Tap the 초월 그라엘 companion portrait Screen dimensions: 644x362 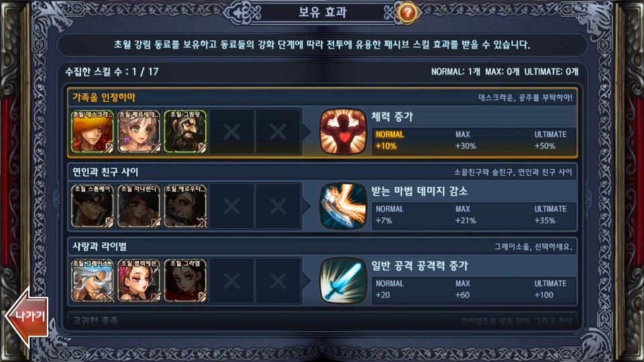(x=185, y=281)
